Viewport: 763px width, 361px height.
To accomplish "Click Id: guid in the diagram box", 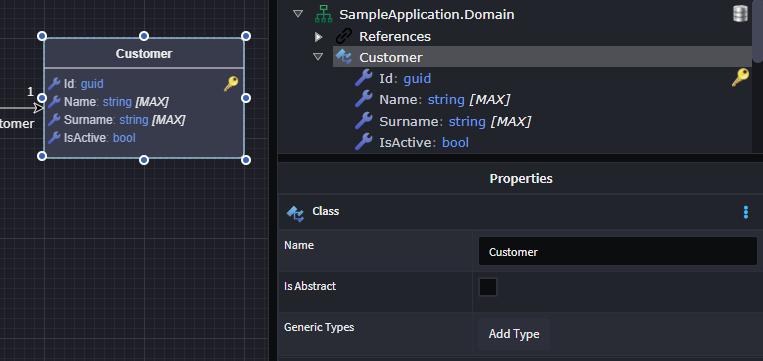I will tap(83, 84).
